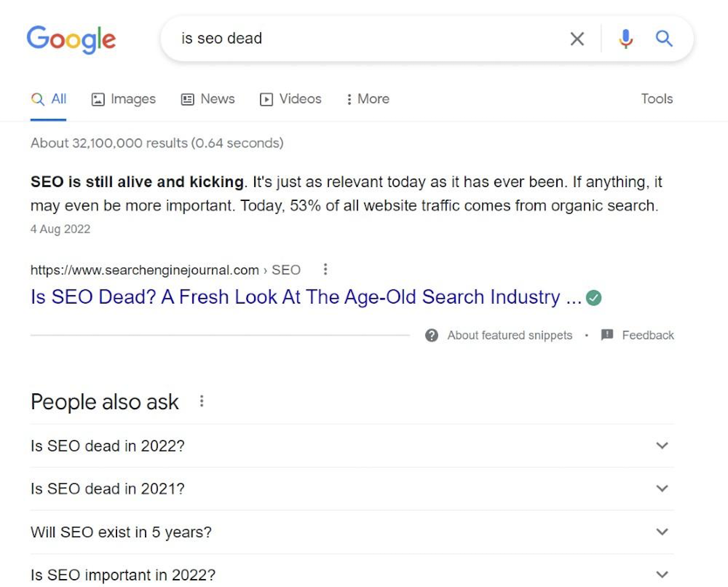
Task: Switch to the News search tab
Action: pos(207,99)
